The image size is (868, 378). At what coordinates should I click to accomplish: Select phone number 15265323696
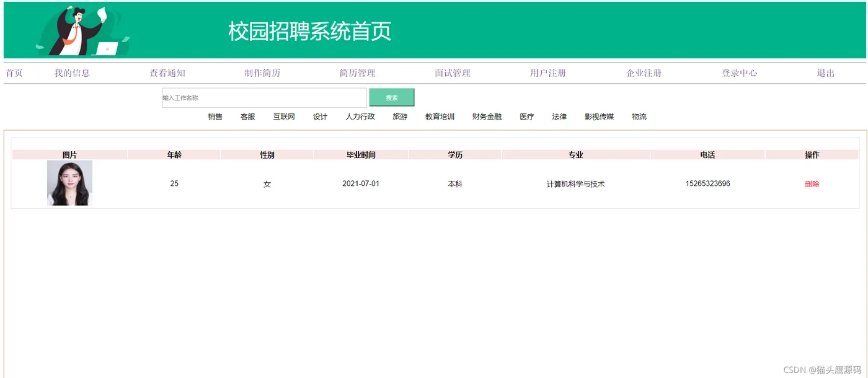(708, 183)
